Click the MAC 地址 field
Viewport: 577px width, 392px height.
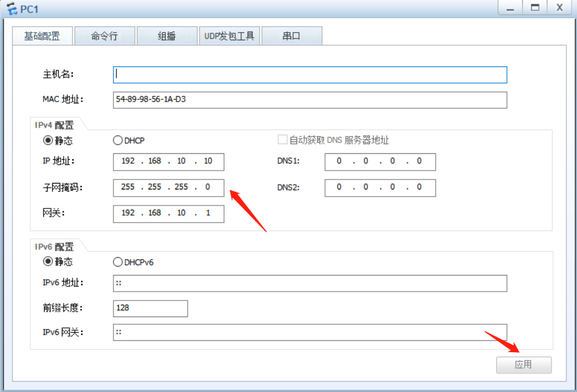coord(310,100)
